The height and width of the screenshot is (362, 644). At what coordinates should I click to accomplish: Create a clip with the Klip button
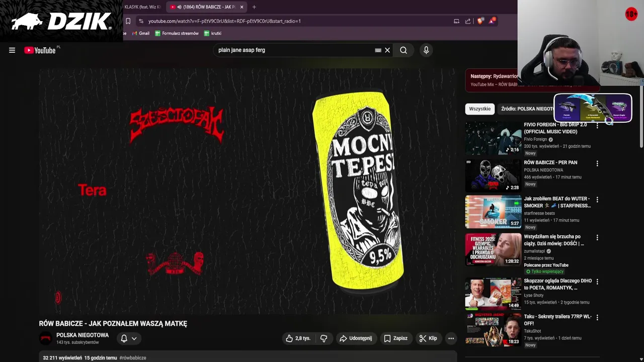[428, 338]
